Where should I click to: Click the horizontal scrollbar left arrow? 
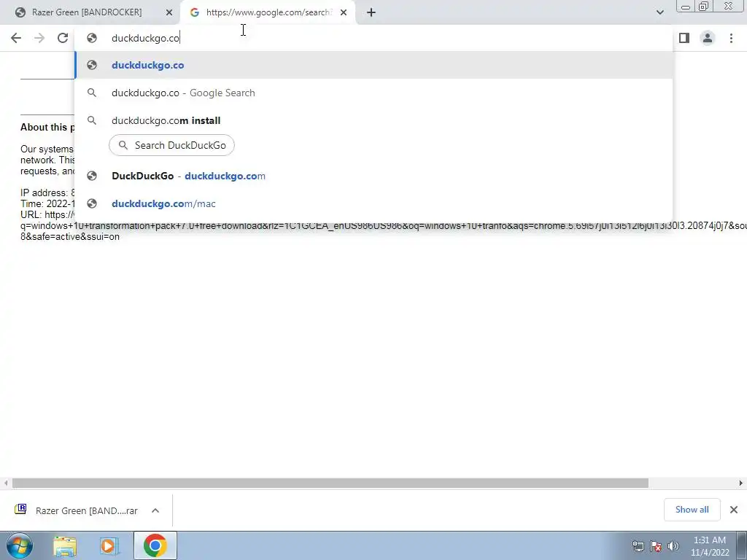point(6,483)
